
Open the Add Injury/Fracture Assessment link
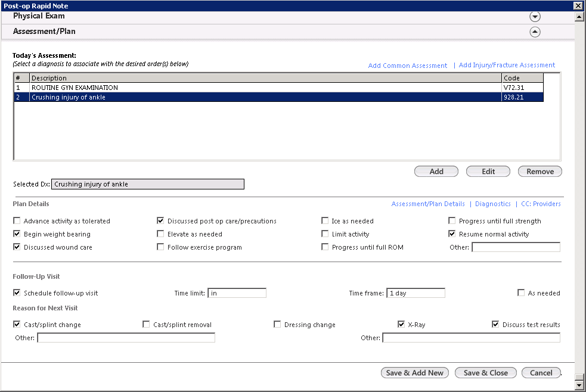pos(507,65)
